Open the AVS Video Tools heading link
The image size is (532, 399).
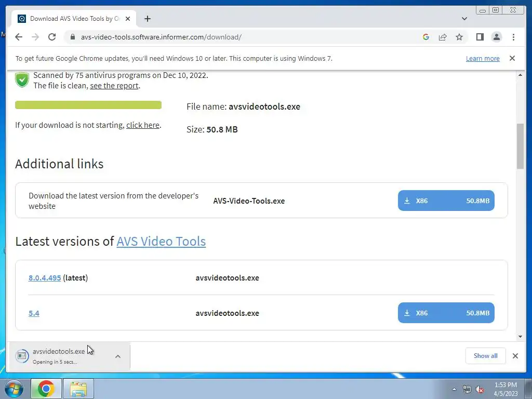tap(161, 241)
